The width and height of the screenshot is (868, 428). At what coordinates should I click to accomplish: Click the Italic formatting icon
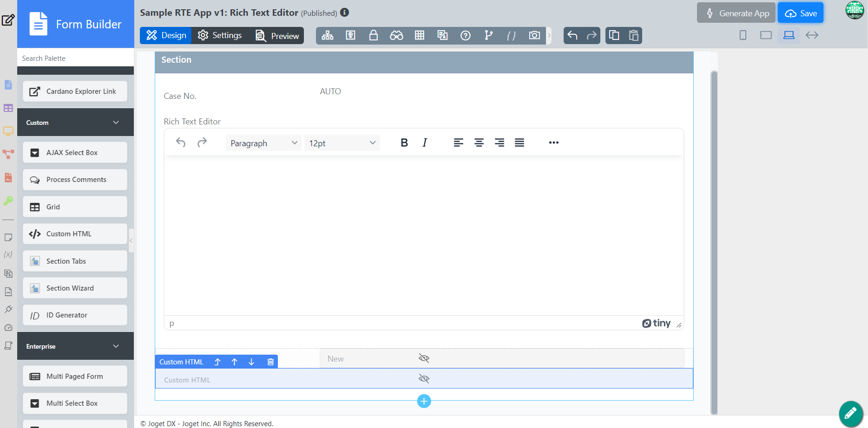tap(425, 143)
